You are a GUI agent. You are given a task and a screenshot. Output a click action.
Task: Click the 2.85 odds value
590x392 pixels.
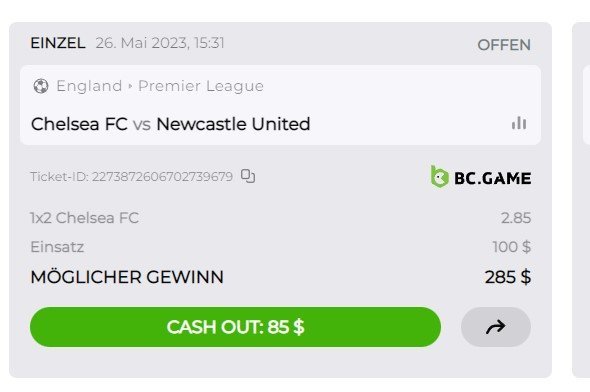click(x=515, y=218)
